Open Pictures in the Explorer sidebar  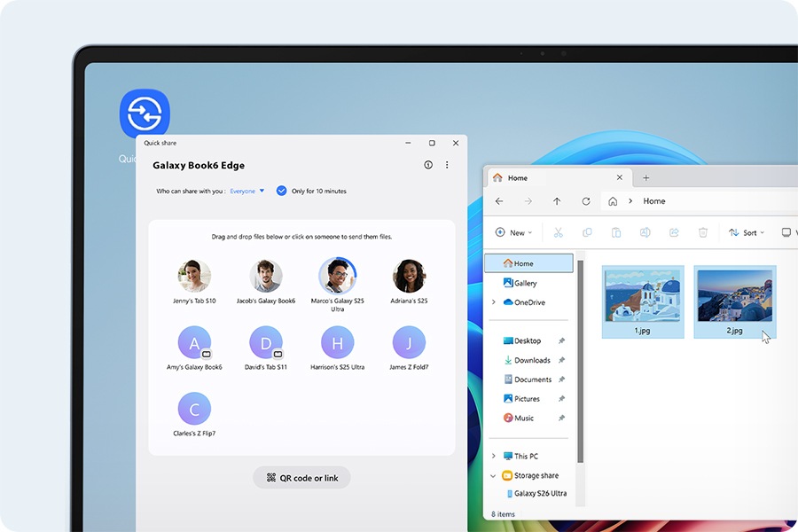coord(521,399)
